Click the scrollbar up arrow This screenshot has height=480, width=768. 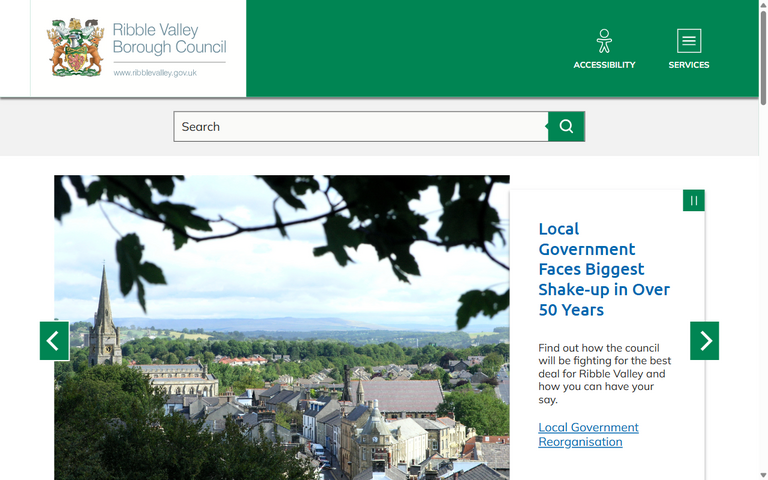[763, 5]
